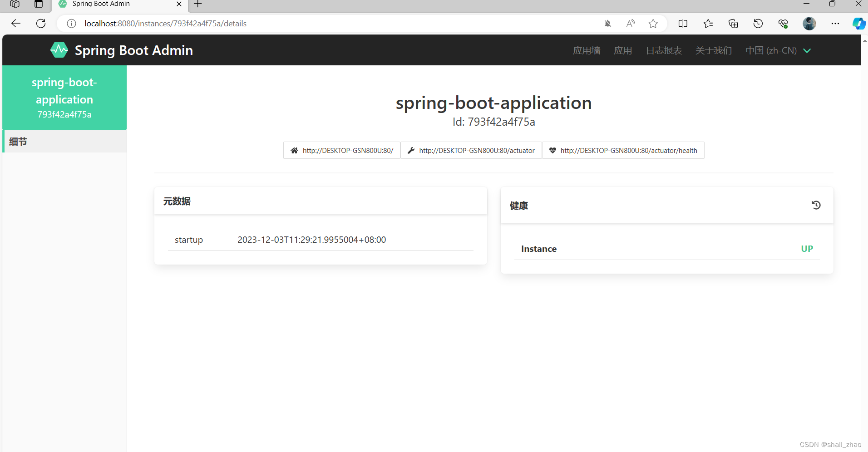This screenshot has height=452, width=868.
Task: Click the heartbeat icon on the health link
Action: pos(552,150)
